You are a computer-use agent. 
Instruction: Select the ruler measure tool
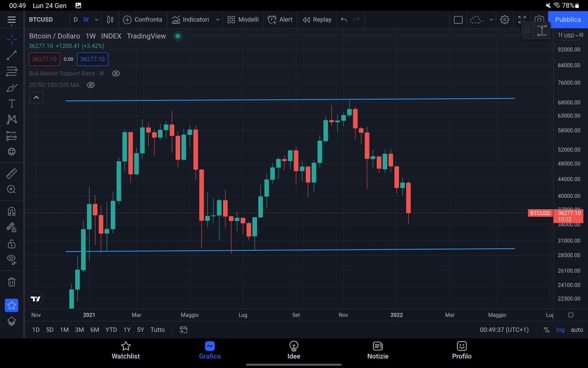coord(12,173)
